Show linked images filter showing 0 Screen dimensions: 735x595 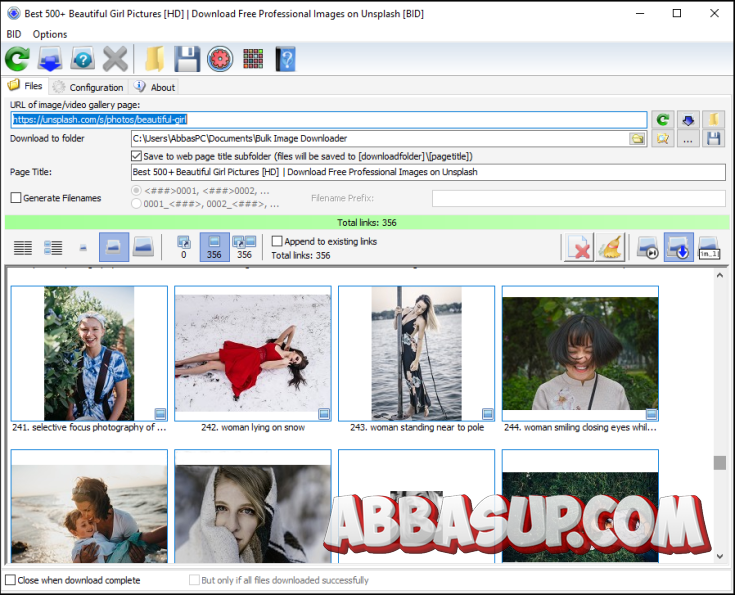point(184,247)
